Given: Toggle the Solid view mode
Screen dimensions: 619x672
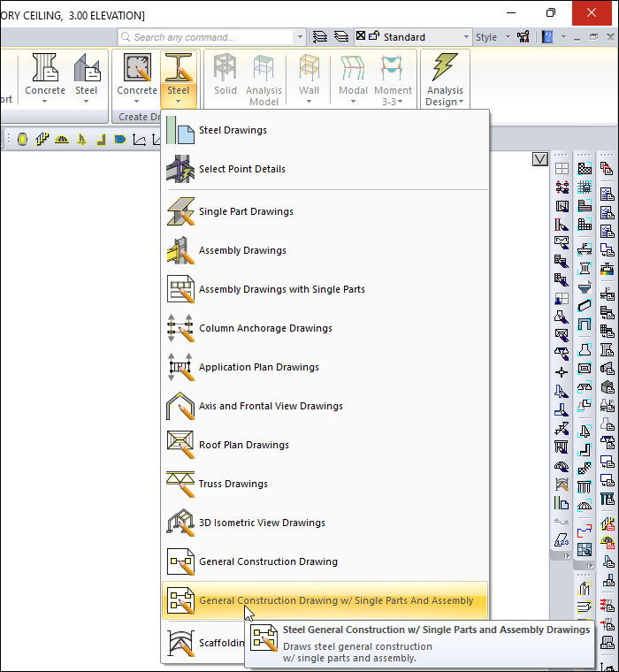Looking at the screenshot, I should (225, 78).
